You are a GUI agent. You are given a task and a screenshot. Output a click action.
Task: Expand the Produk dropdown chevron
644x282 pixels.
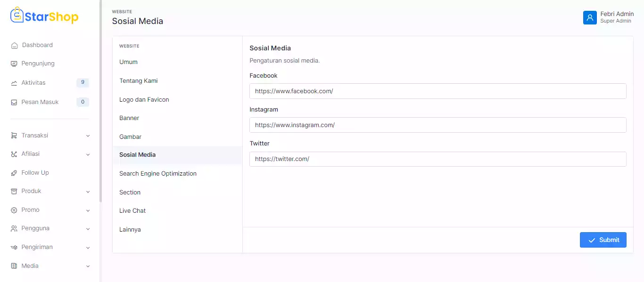pos(88,192)
